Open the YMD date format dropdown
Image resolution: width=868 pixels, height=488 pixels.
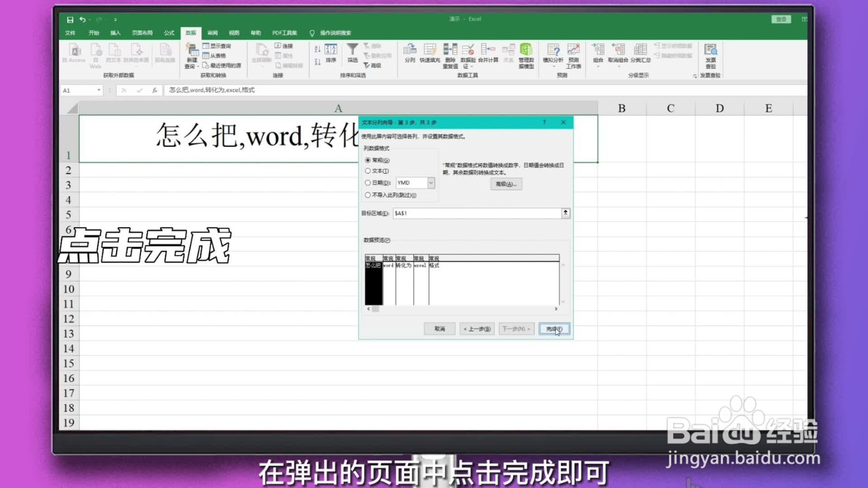point(431,183)
